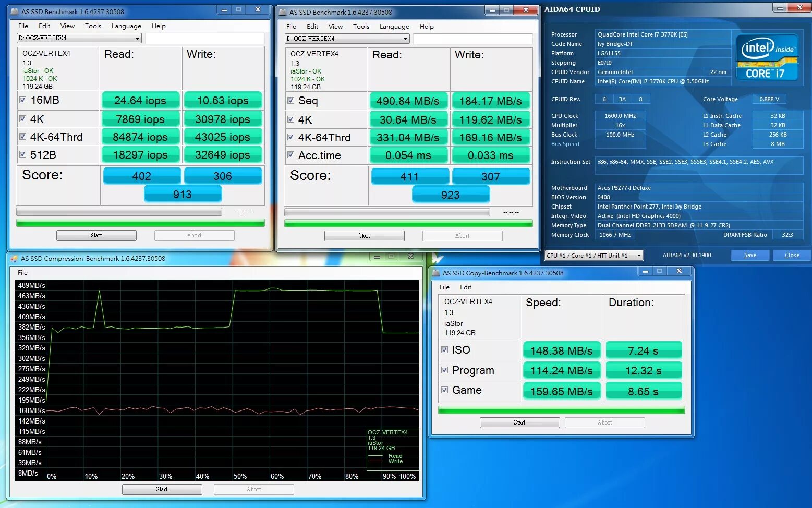The width and height of the screenshot is (812, 508).
Task: Click the Intel Core i7 logo in AIDA64
Action: (766, 58)
